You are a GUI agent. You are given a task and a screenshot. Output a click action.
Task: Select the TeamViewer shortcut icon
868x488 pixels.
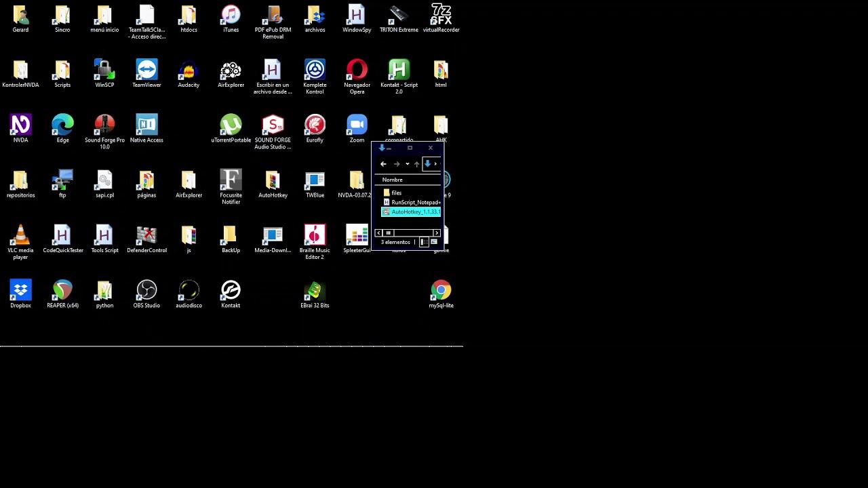click(146, 74)
